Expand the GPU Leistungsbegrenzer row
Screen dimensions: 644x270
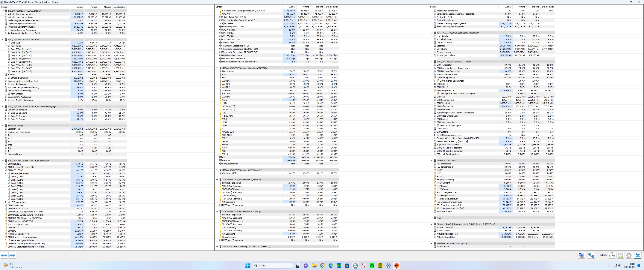coord(435,135)
